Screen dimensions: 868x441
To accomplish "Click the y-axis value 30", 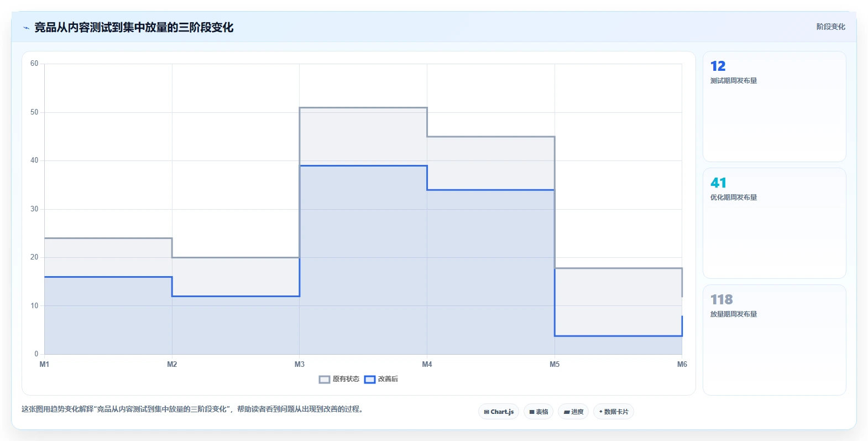I will coord(34,209).
